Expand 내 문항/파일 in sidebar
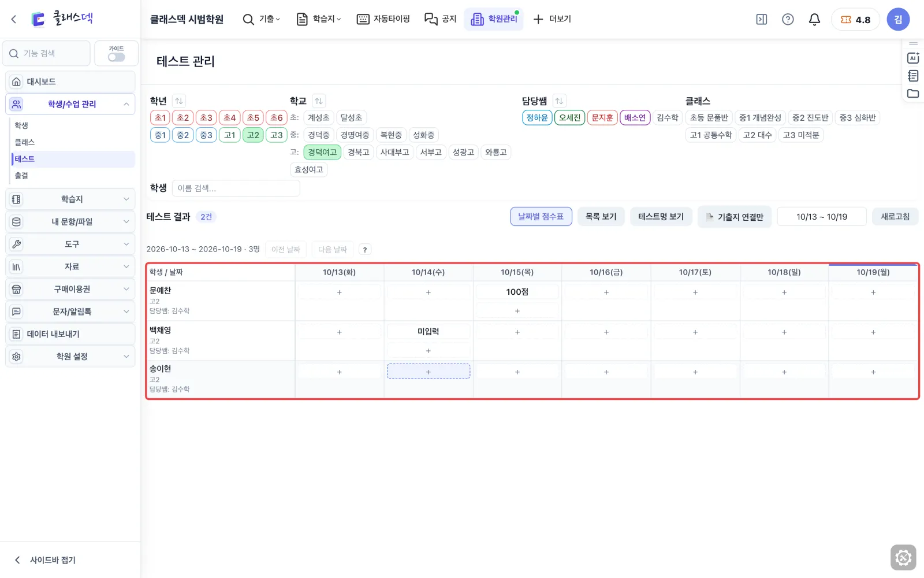The width and height of the screenshot is (924, 578). click(70, 221)
